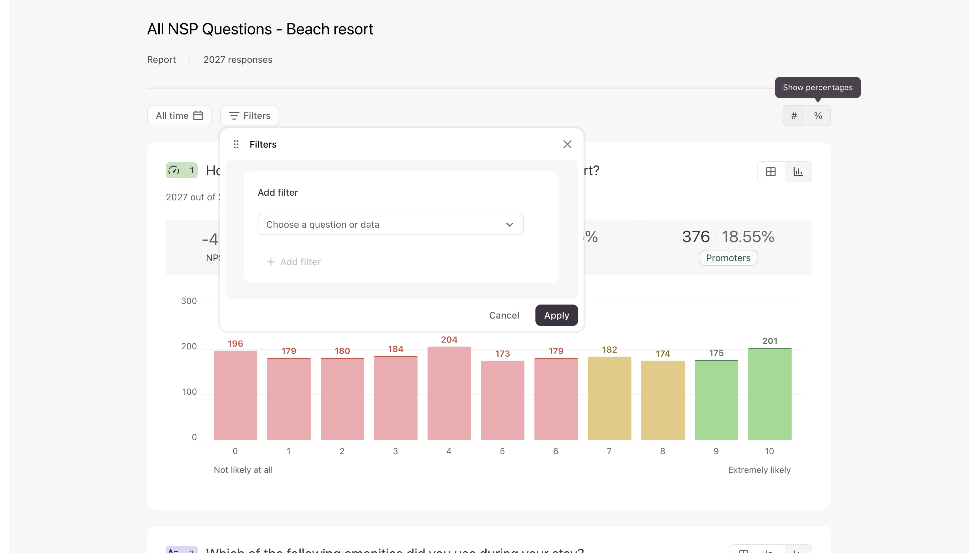
Task: Click the Promoters label tag
Action: tap(728, 257)
